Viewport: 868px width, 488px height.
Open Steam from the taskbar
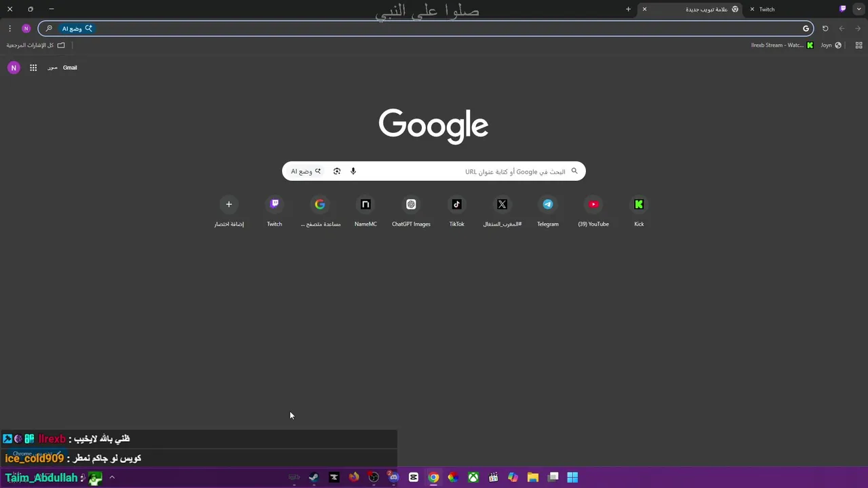point(313,477)
